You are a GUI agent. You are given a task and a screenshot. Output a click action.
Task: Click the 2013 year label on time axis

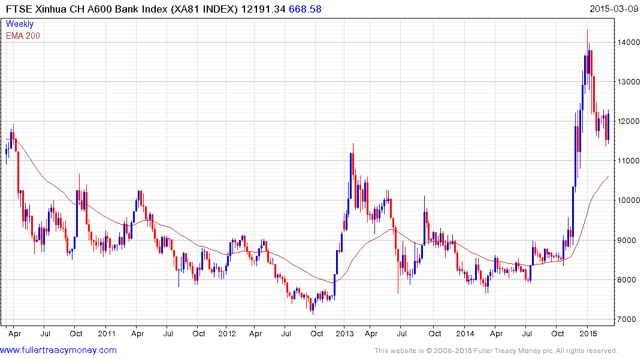344,333
